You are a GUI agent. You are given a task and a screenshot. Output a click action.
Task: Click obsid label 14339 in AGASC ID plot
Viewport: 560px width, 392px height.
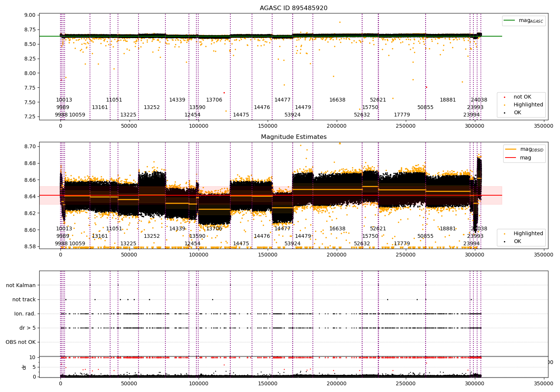point(177,100)
